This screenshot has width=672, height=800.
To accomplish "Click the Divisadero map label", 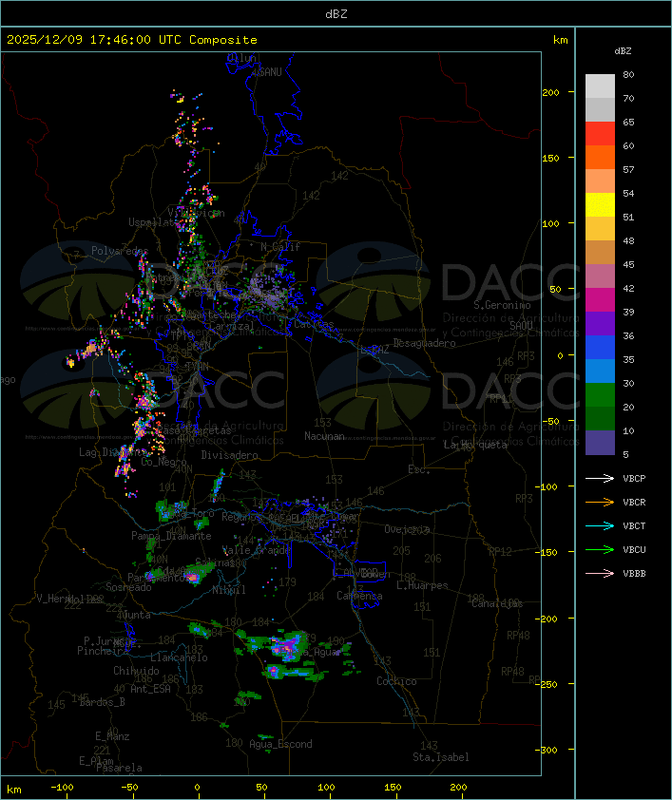I will pyautogui.click(x=229, y=454).
